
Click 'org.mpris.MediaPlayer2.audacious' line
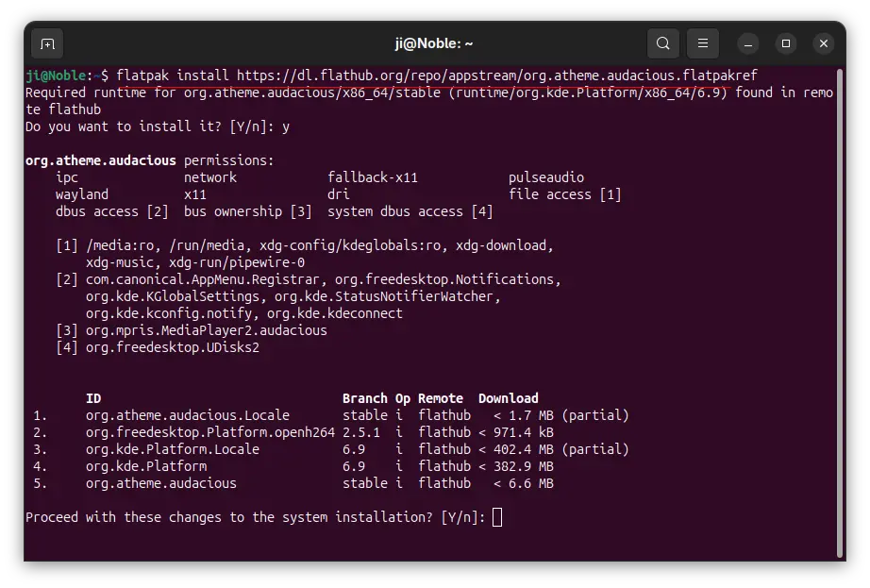tap(207, 330)
